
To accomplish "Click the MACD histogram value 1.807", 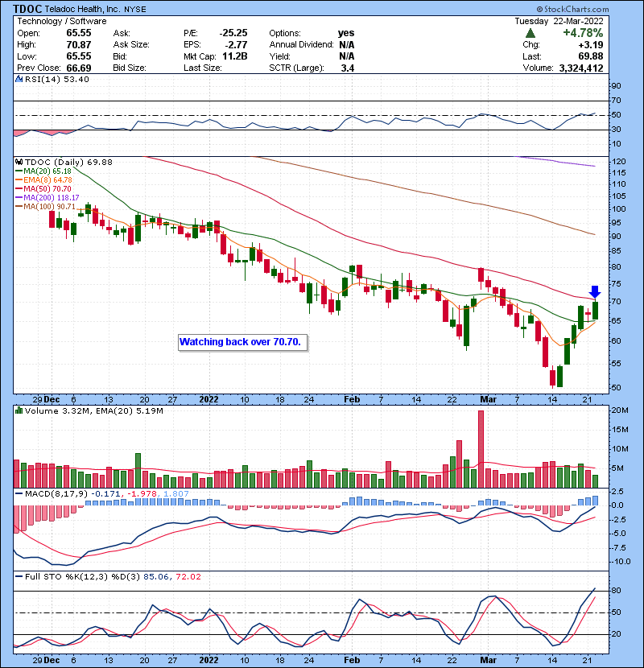I will [x=176, y=494].
